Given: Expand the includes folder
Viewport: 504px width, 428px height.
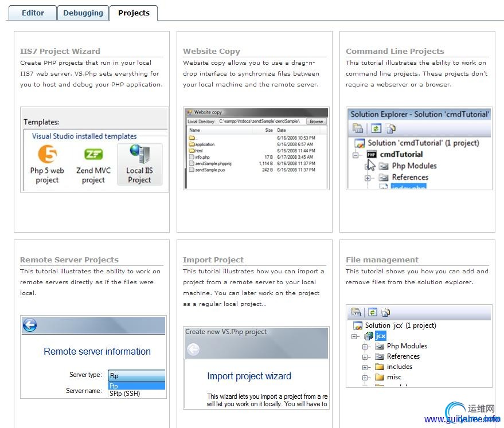Looking at the screenshot, I should (365, 367).
